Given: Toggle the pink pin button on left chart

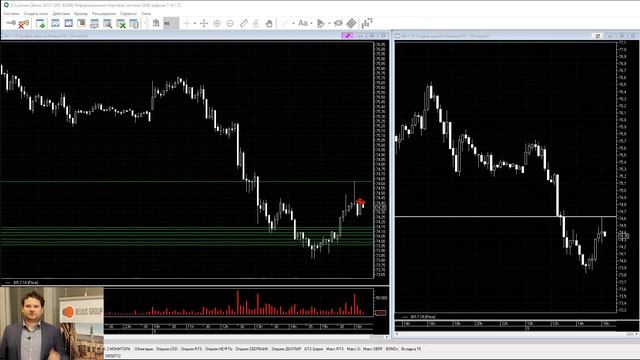Looking at the screenshot, I should coord(347,36).
